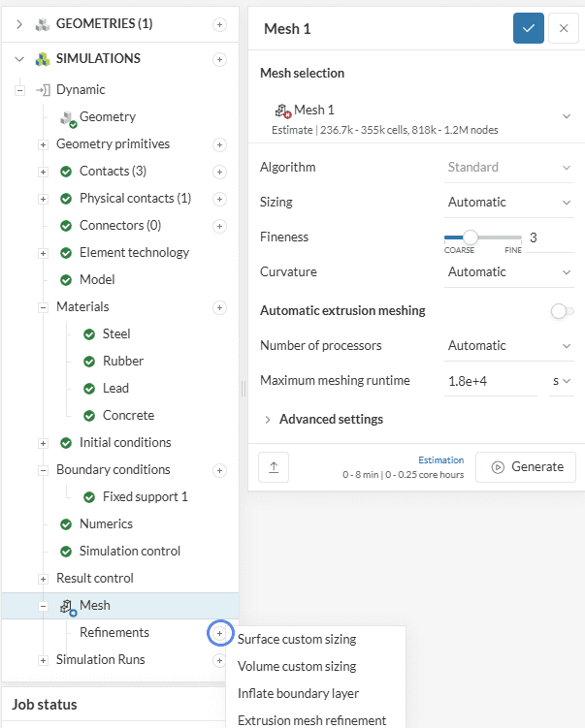
Task: Click the Estimation link
Action: click(440, 459)
